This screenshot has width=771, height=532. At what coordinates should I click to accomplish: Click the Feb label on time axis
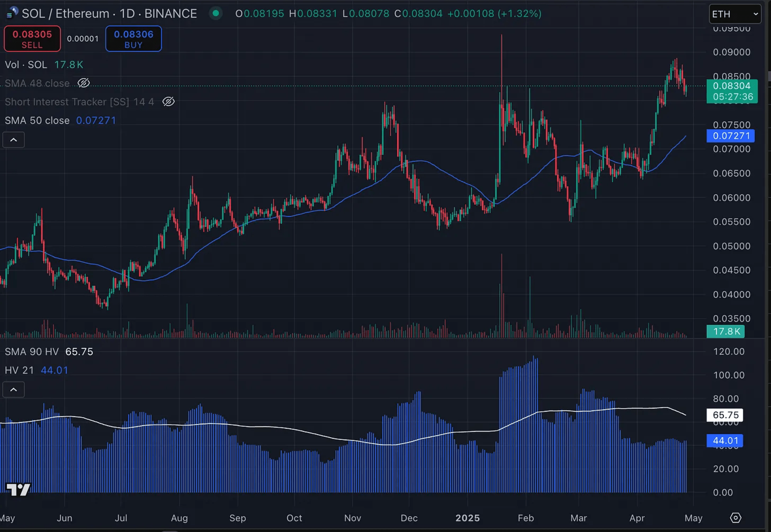pos(526,518)
